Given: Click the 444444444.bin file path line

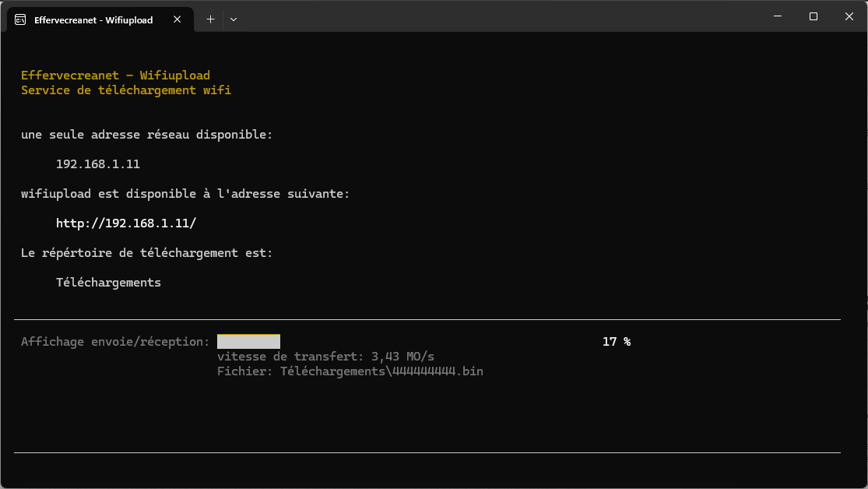Looking at the screenshot, I should [350, 371].
